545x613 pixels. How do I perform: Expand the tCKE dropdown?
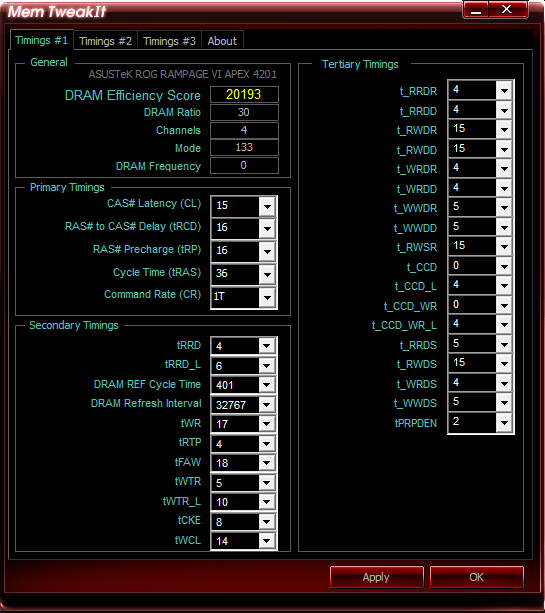coord(267,522)
